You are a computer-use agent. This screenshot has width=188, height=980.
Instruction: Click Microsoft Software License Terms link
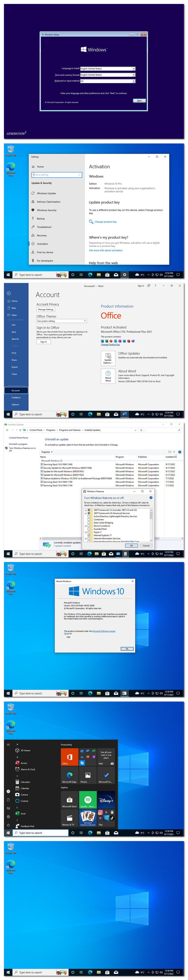coord(89,632)
